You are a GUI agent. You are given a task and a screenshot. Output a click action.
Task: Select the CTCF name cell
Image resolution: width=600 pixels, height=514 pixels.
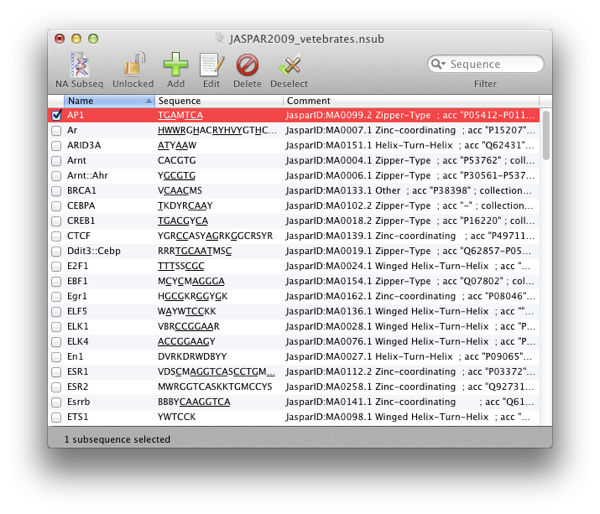click(x=79, y=236)
